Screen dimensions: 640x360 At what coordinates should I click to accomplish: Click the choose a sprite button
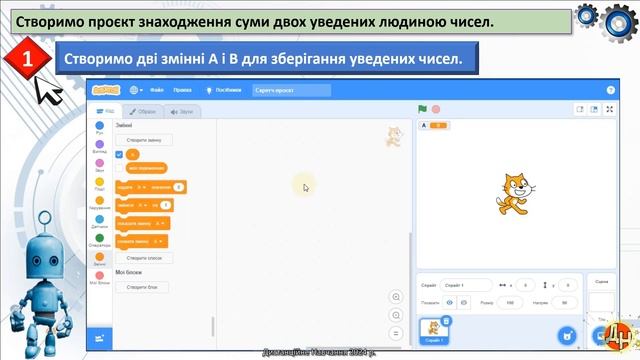point(567,336)
